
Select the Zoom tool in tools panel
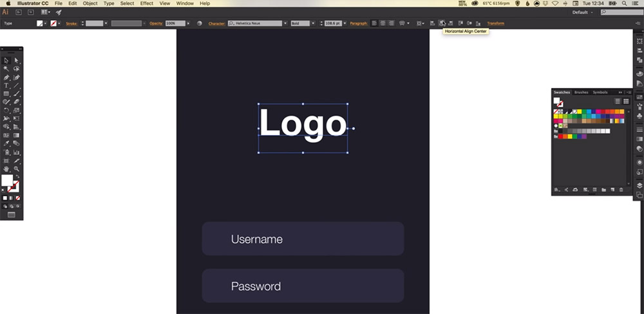(17, 169)
